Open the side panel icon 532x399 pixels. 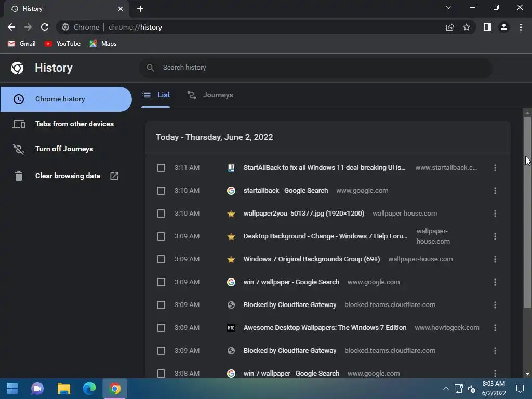pos(487,27)
